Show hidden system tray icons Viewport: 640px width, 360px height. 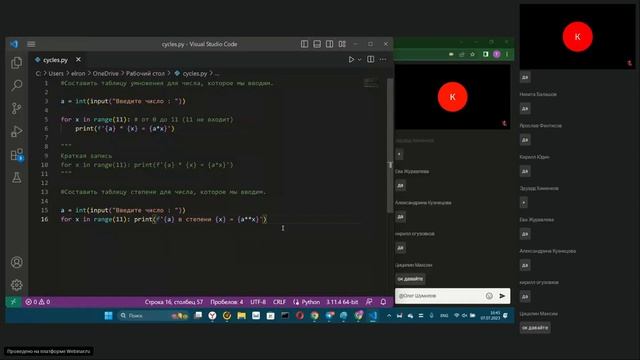click(389, 316)
